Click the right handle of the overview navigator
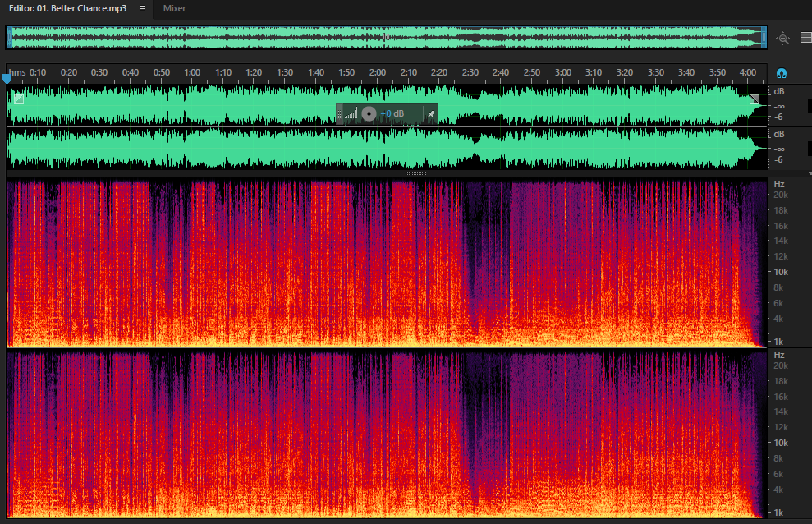Viewport: 812px width, 524px height. (764, 37)
